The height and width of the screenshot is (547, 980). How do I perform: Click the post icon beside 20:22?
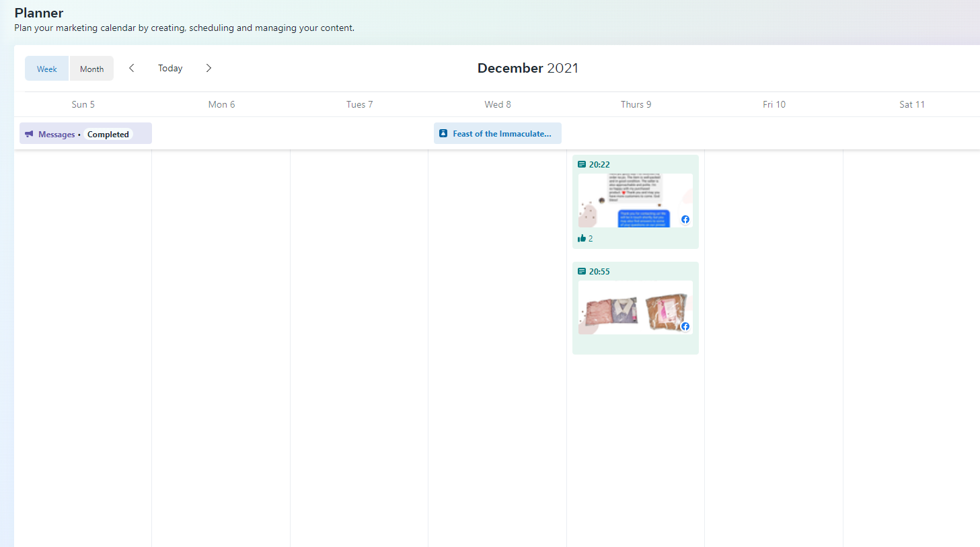pyautogui.click(x=582, y=164)
